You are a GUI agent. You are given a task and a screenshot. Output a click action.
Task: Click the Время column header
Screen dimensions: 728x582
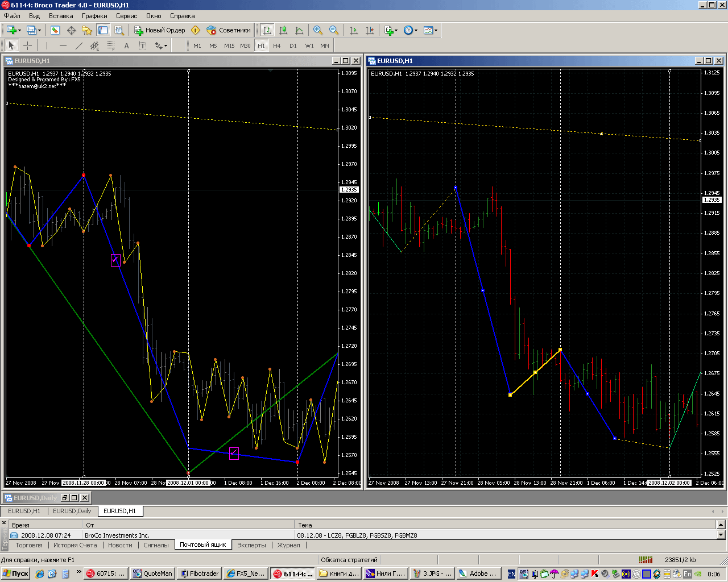point(45,525)
